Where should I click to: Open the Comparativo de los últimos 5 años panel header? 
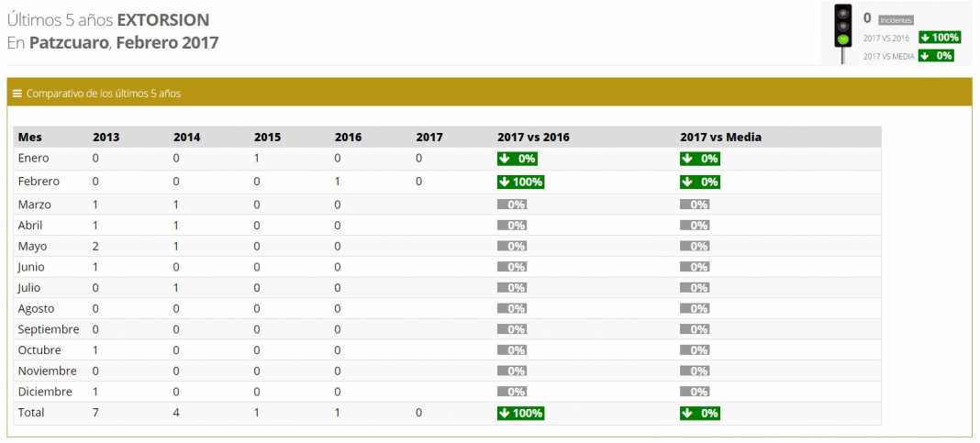pyautogui.click(x=489, y=93)
